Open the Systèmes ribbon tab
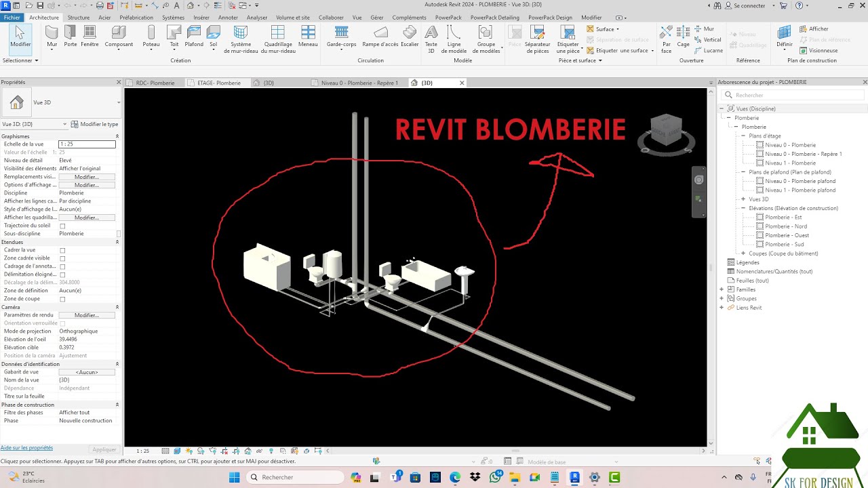 coord(173,18)
